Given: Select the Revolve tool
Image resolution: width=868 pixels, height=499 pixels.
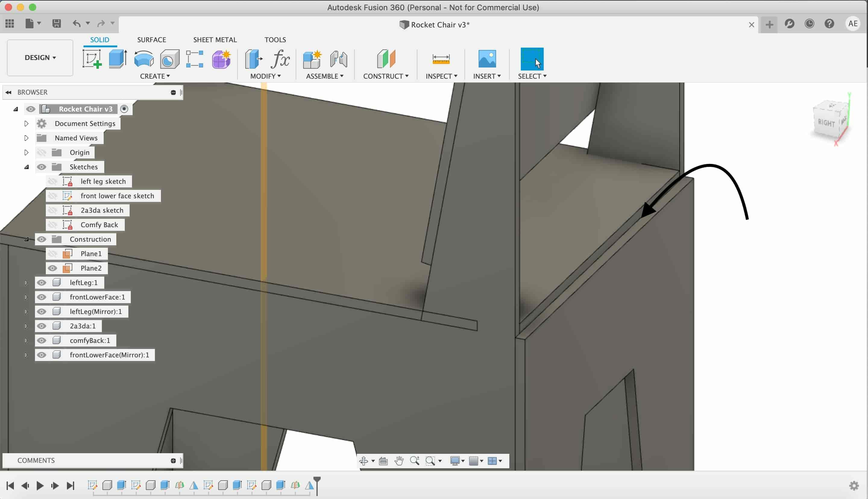Looking at the screenshot, I should click(x=144, y=59).
